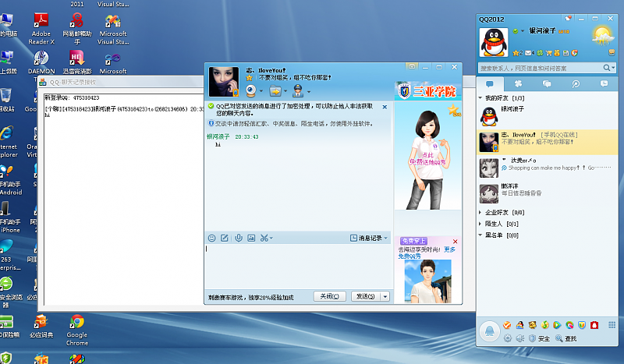The image size is (624, 364).
Task: Click the chat contact avatar photo
Action: click(224, 82)
